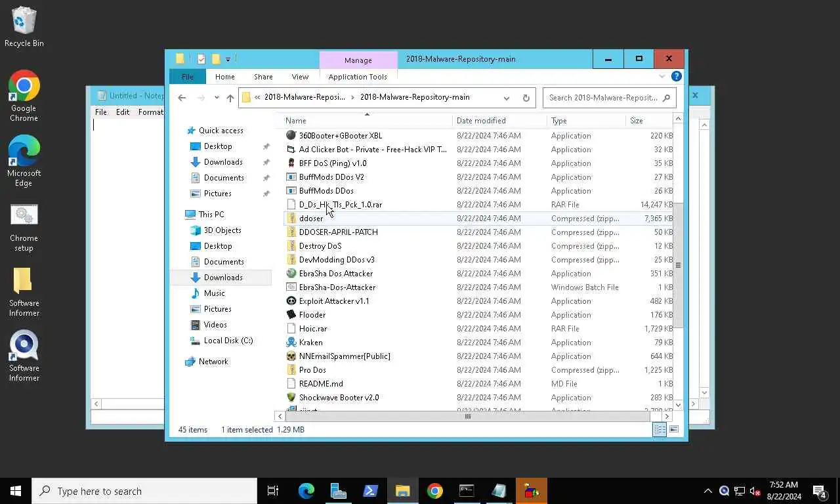This screenshot has width=840, height=504.
Task: Select the README.md file name
Action: coord(321,383)
